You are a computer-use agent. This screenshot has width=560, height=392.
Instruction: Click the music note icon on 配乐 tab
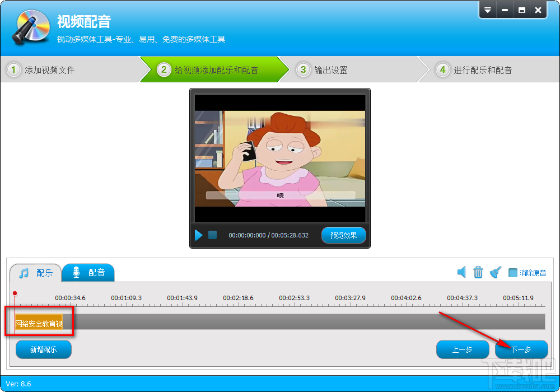pyautogui.click(x=24, y=273)
